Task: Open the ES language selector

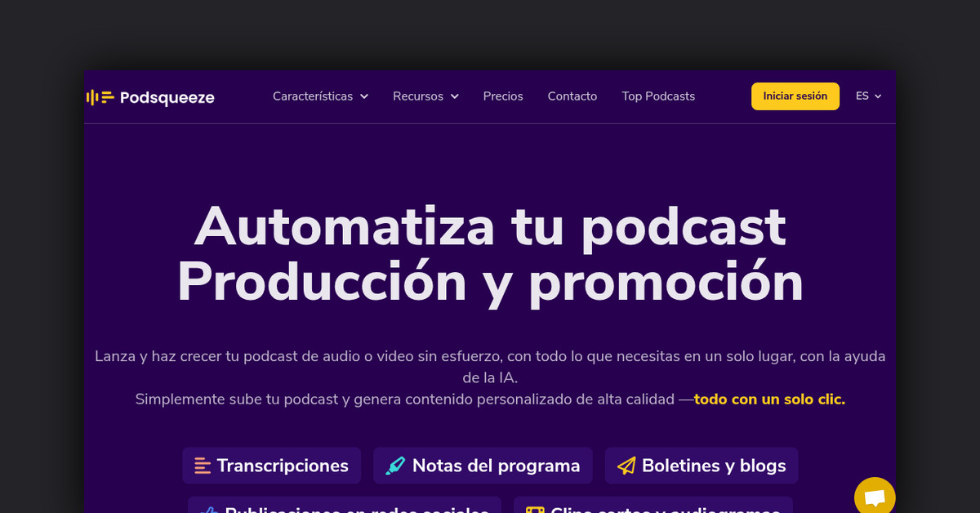Action: tap(868, 96)
